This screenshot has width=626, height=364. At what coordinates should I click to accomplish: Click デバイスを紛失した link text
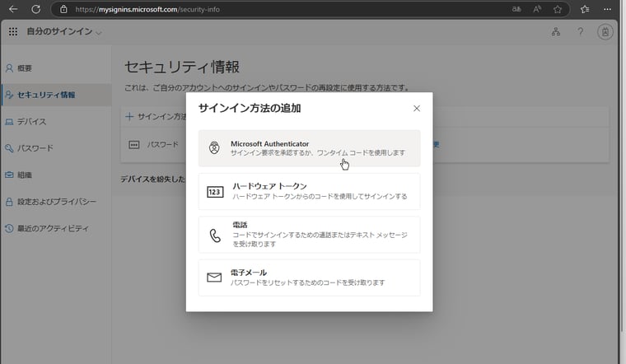(153, 180)
